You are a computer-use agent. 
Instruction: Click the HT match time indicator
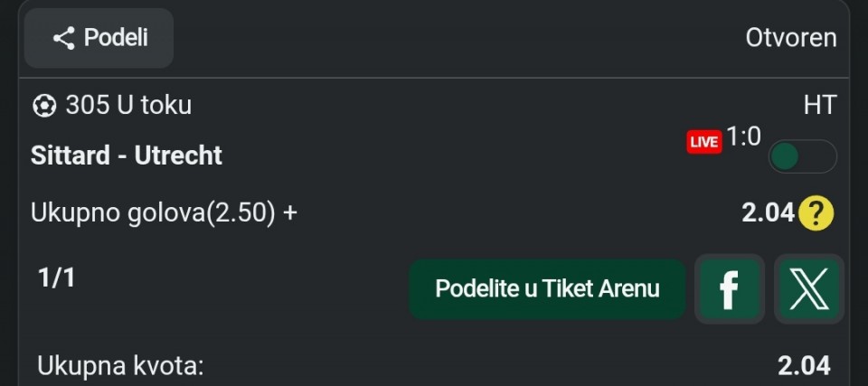820,105
